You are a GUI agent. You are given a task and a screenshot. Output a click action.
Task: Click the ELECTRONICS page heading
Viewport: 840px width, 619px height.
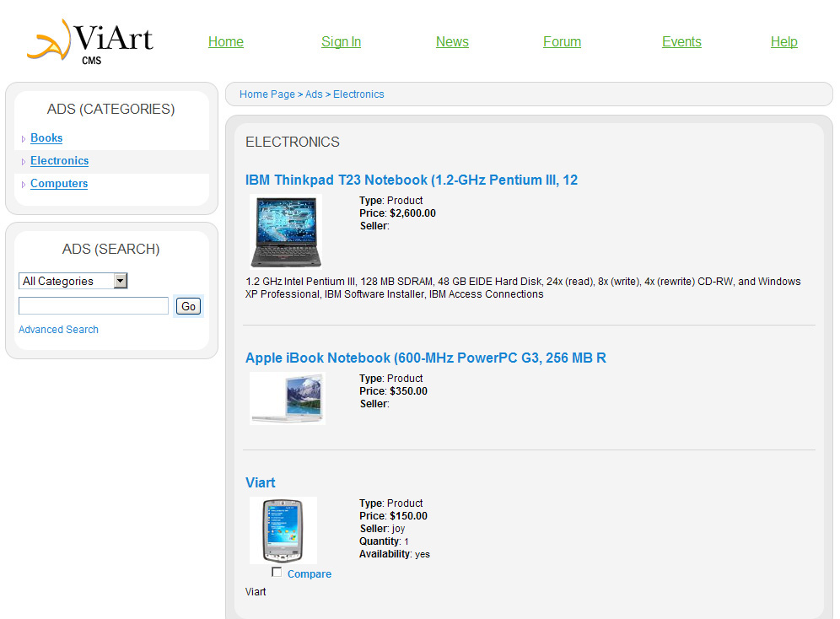293,142
